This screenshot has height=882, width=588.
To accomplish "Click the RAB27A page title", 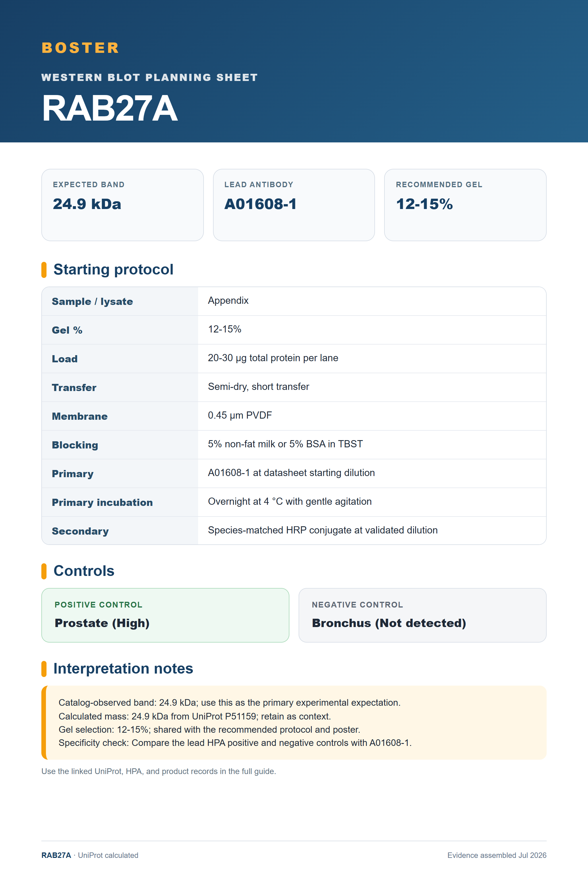I will coord(109,108).
